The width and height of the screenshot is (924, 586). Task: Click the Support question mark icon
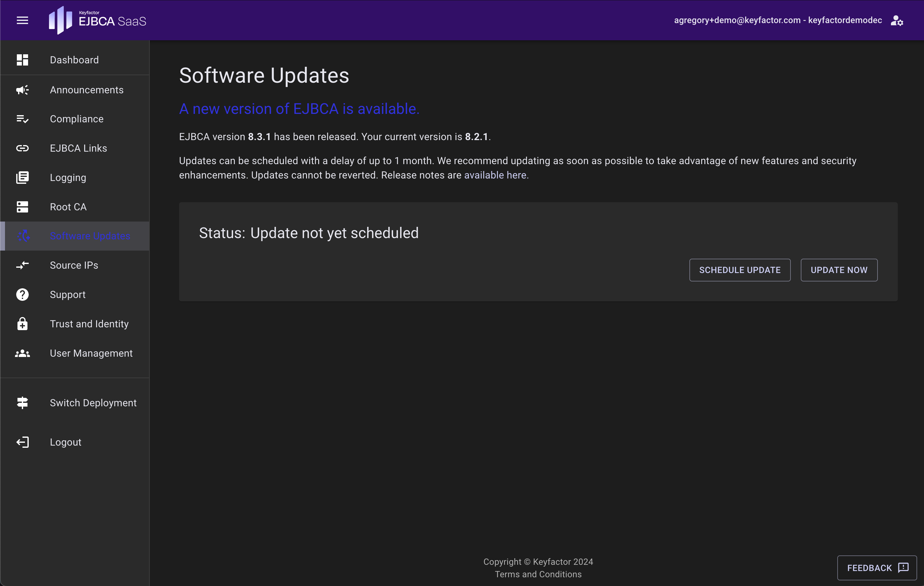click(x=22, y=295)
